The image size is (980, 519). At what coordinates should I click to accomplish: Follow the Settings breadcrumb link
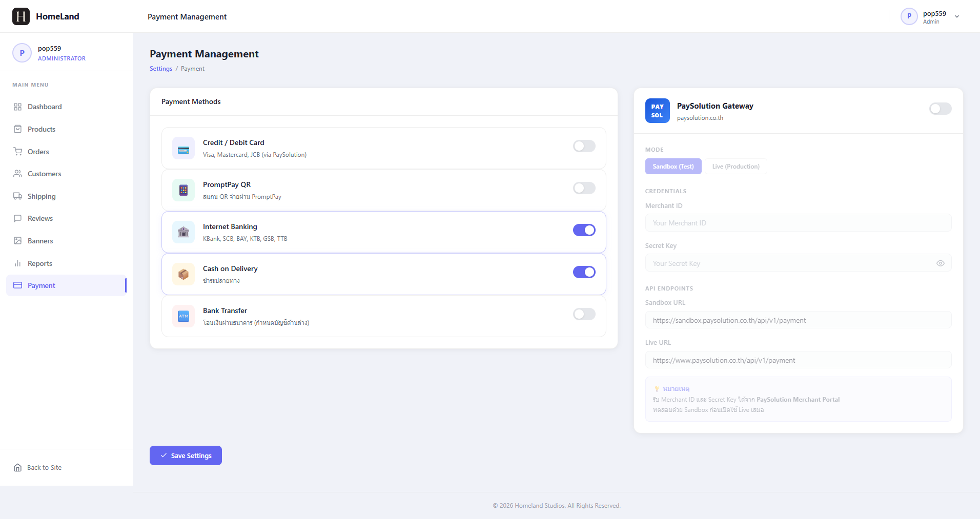(x=161, y=69)
